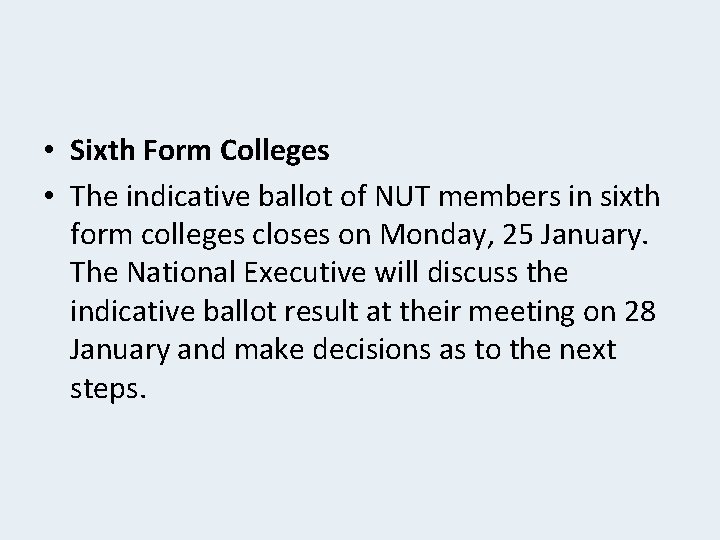Viewport: 720px width, 540px height.
Task: Click the last word 'steps.'
Action: coord(108,387)
